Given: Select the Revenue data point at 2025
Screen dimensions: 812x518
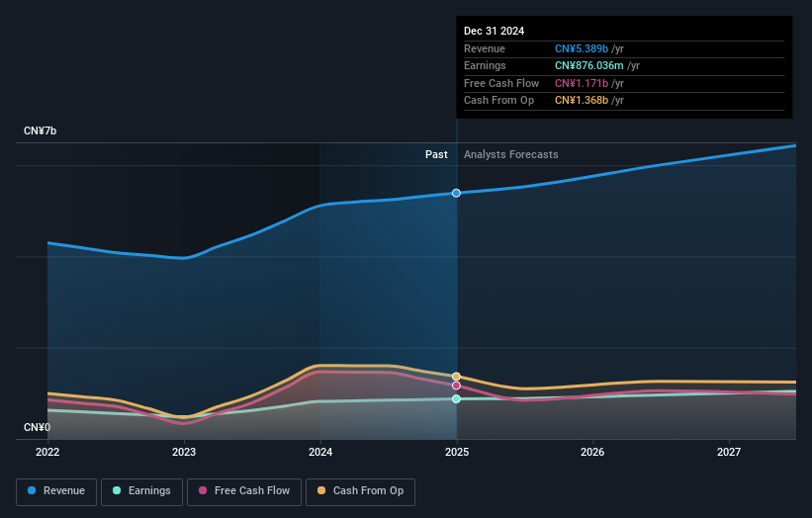Looking at the screenshot, I should [456, 193].
